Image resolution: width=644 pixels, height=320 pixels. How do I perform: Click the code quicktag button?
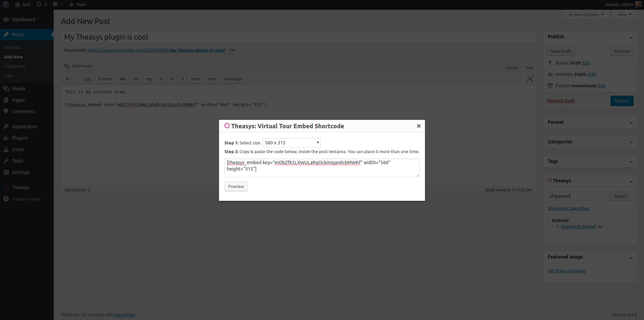195,79
